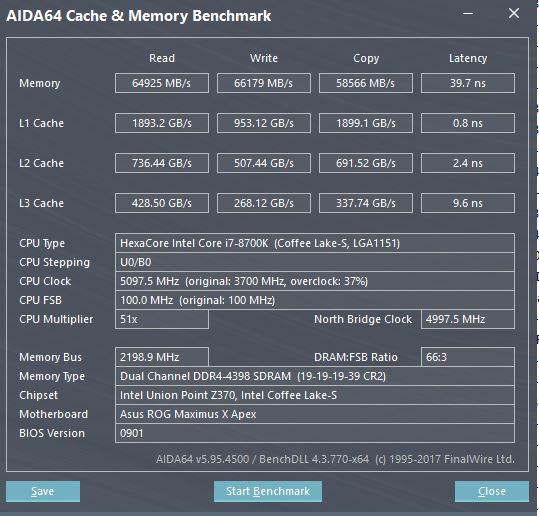This screenshot has width=539, height=516.
Task: Select the Memory Write value 66179 MB/s
Action: [264, 83]
